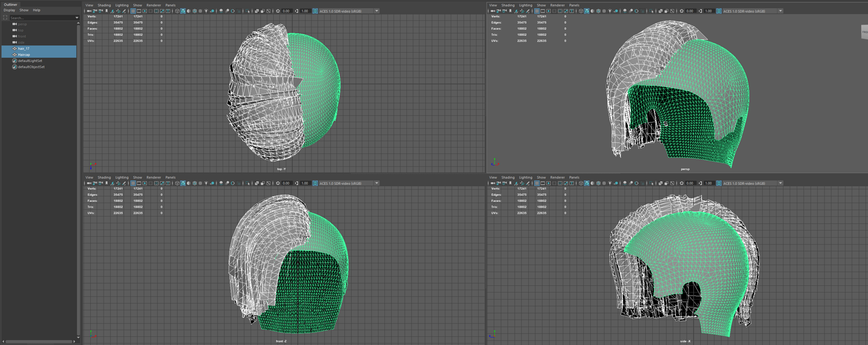Click Outliner vertical scrollbar

tap(78, 179)
